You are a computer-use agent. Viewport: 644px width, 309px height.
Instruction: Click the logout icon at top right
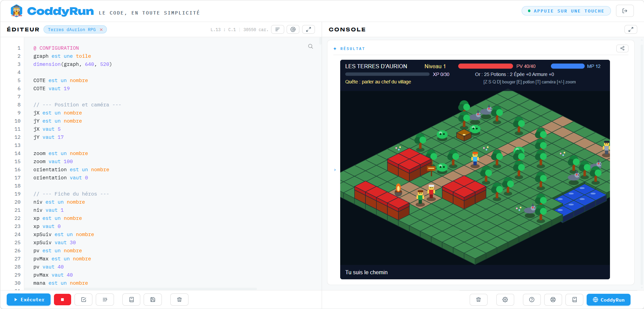point(625,11)
